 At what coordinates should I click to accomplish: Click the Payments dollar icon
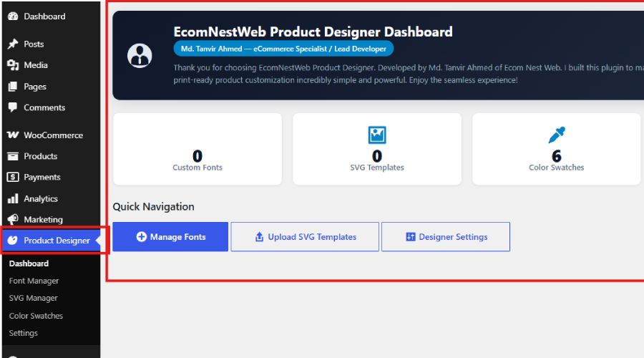pos(13,177)
